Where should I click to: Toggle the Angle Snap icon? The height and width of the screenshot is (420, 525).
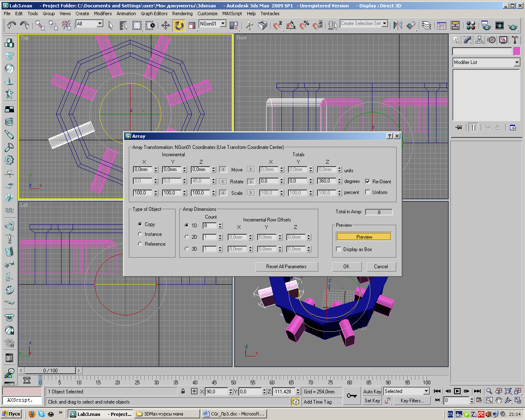291,25
